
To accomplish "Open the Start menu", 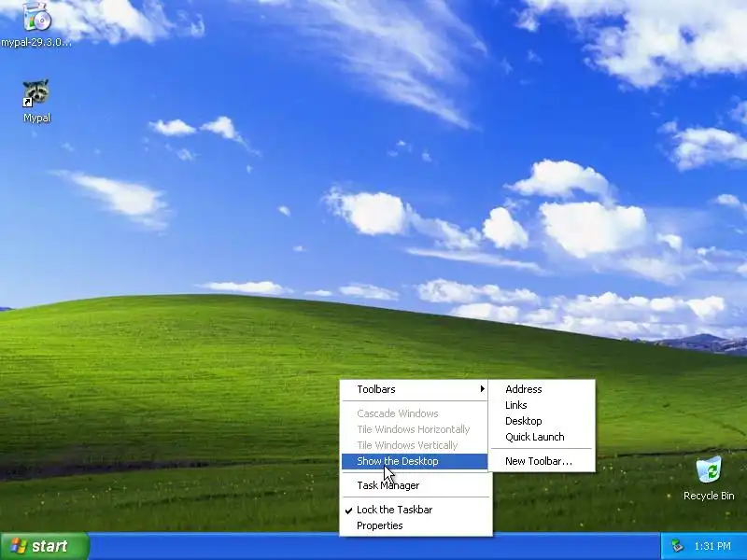I will (44, 546).
